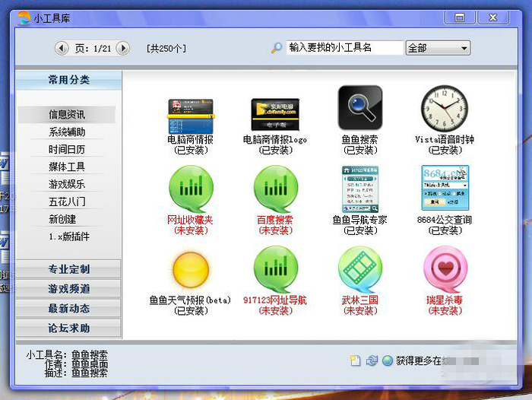Click the 小工具名: 鱼鱼搜索 info line
532x400 pixels.
pyautogui.click(x=67, y=355)
